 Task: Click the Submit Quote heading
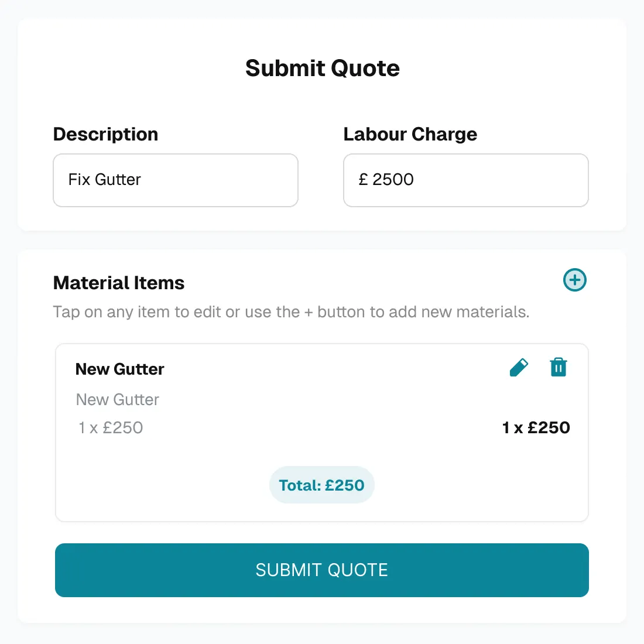point(322,68)
